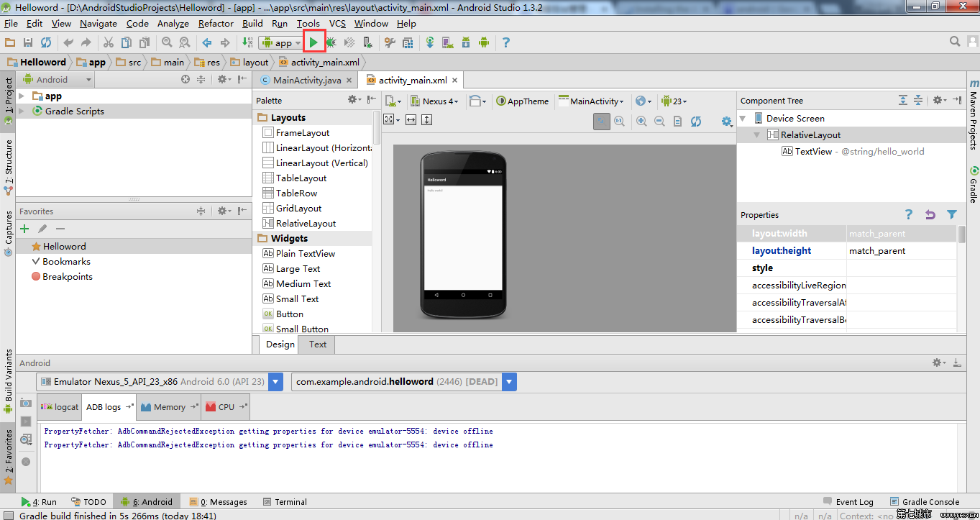Open the Refactor menu

coord(215,23)
